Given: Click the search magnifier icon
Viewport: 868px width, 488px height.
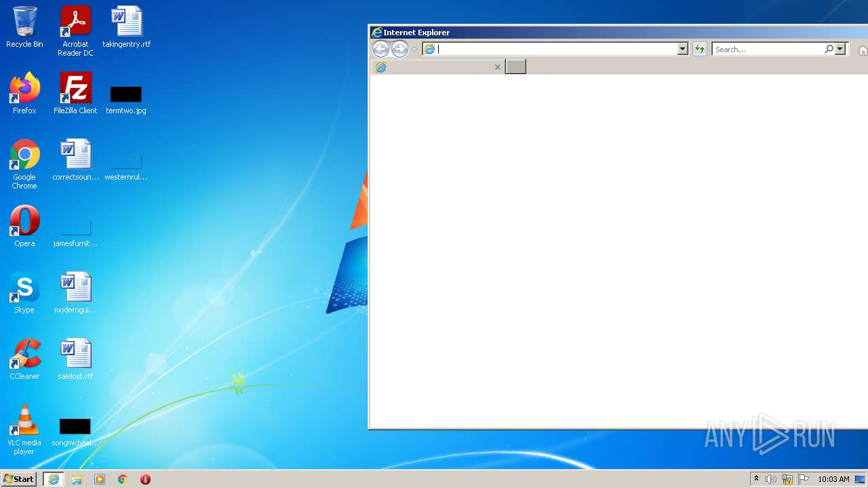Looking at the screenshot, I should coord(829,49).
